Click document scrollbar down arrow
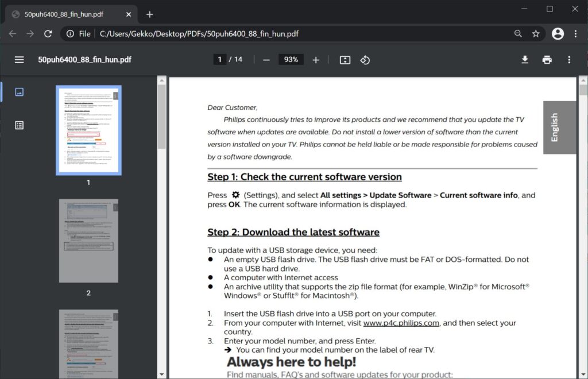 pyautogui.click(x=583, y=374)
